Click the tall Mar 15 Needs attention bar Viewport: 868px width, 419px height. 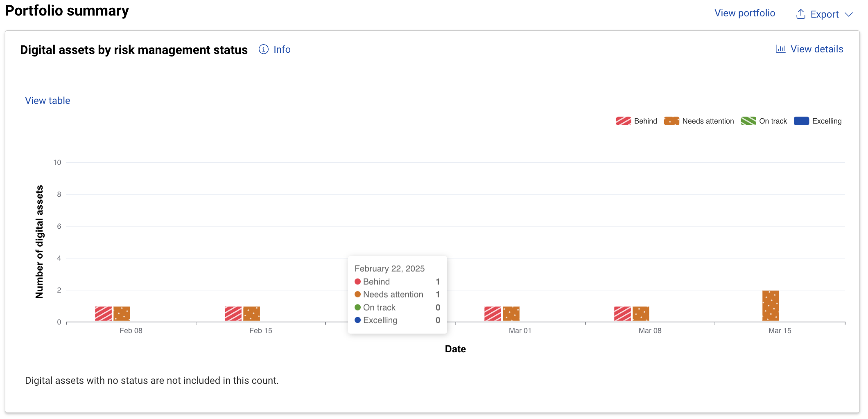pos(771,306)
